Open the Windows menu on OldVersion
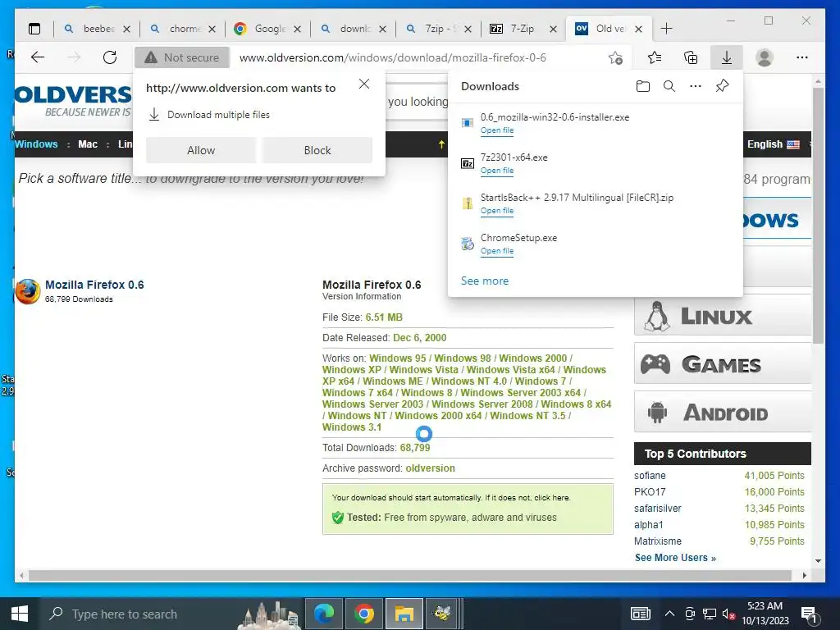 [x=36, y=144]
